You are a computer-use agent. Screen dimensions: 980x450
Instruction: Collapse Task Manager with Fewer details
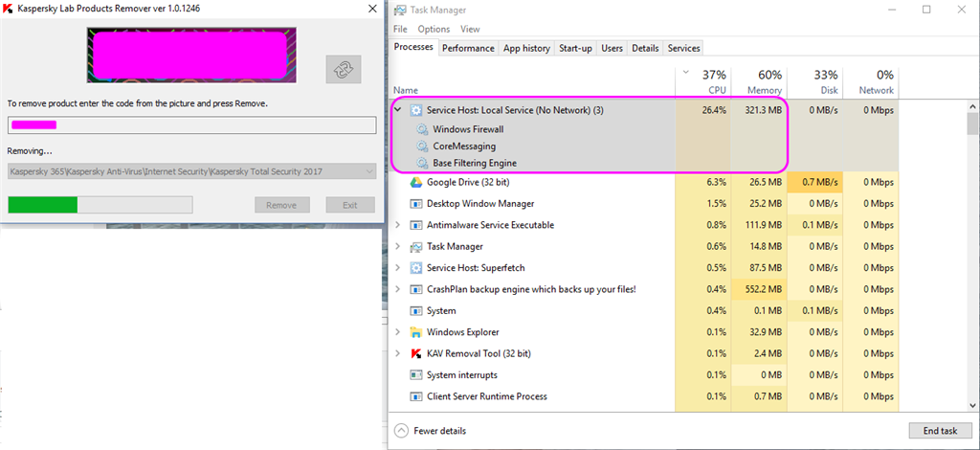(x=432, y=431)
